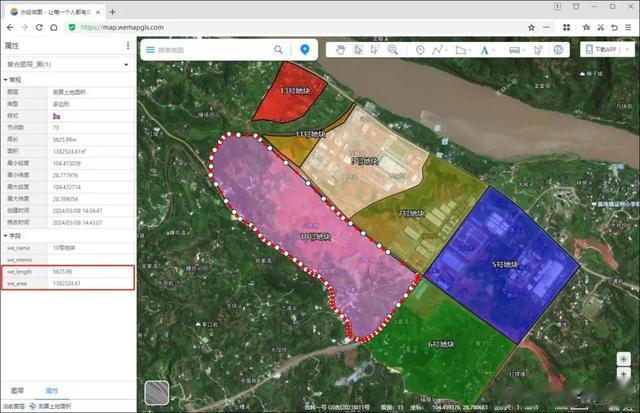
Task: Click the browser back arrow
Action: (x=10, y=27)
